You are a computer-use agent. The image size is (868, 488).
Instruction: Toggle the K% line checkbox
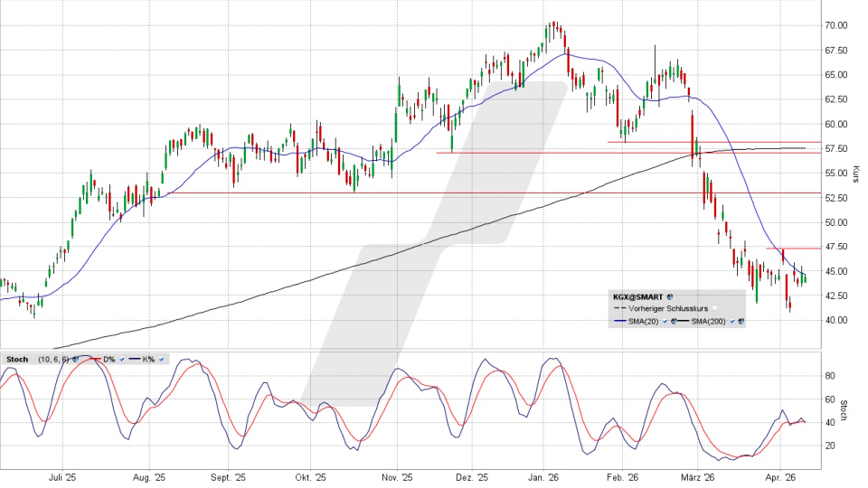(161, 360)
